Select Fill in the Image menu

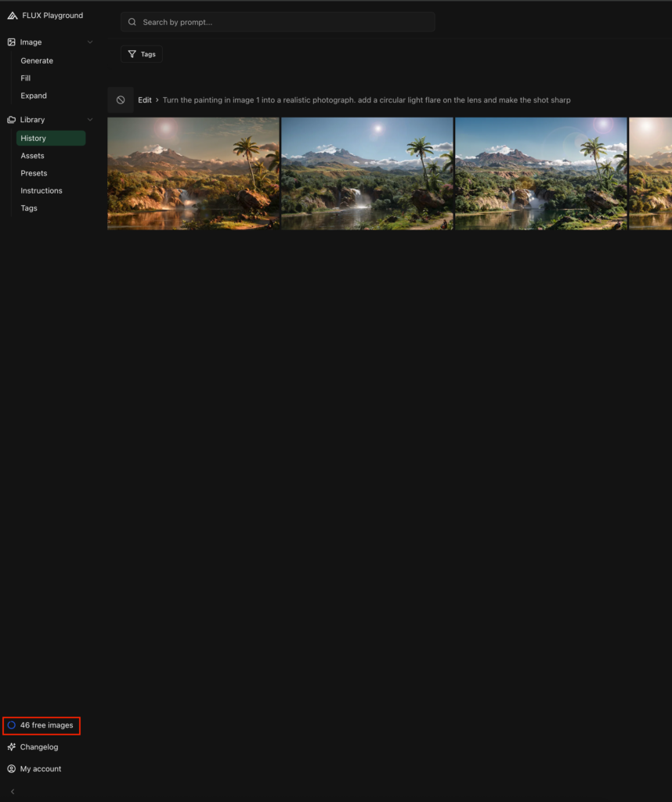[x=26, y=78]
